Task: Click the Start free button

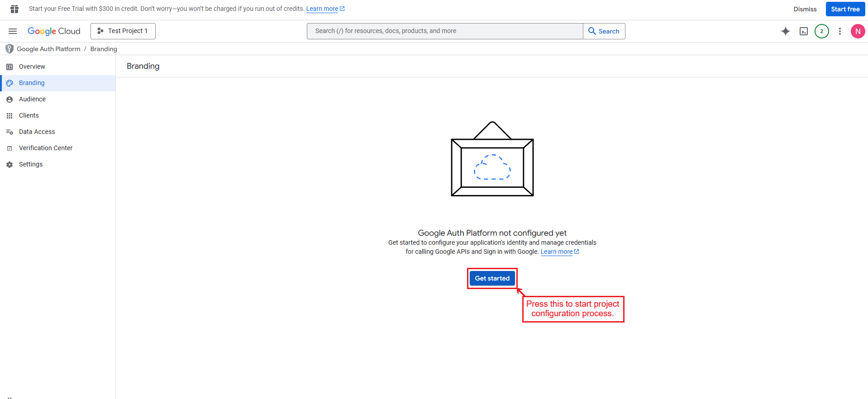Action: [x=845, y=9]
